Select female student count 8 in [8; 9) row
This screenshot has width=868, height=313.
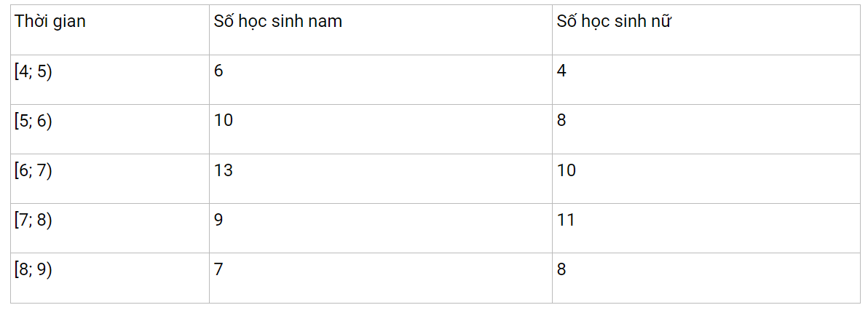561,269
